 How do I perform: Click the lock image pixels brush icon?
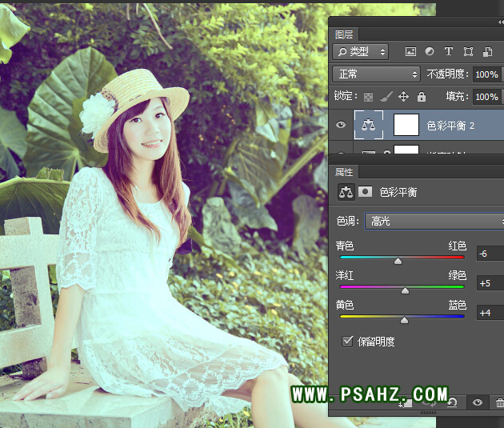pyautogui.click(x=386, y=97)
